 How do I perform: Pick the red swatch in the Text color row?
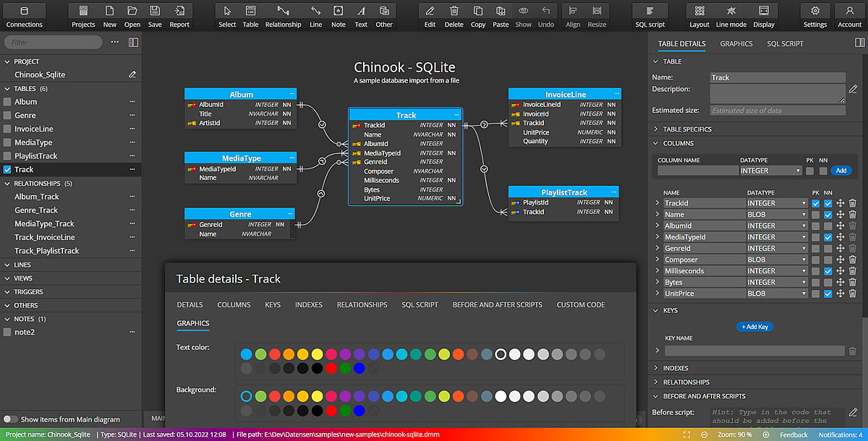(274, 354)
